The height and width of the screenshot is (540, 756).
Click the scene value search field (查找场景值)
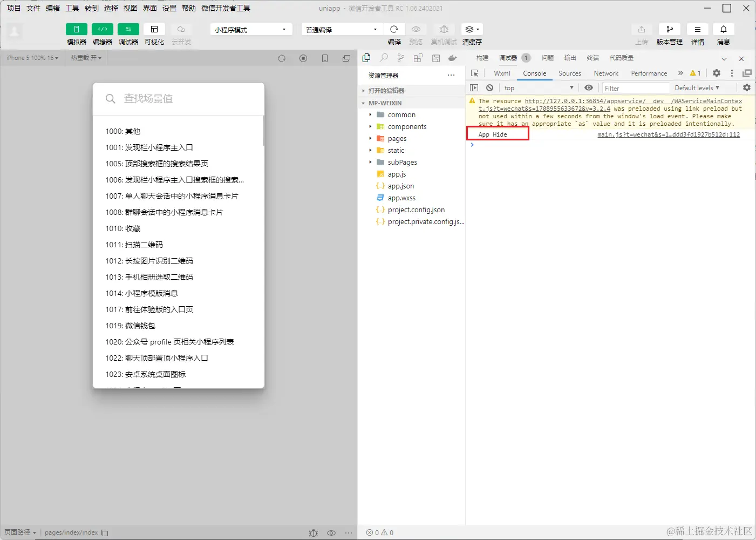point(179,99)
